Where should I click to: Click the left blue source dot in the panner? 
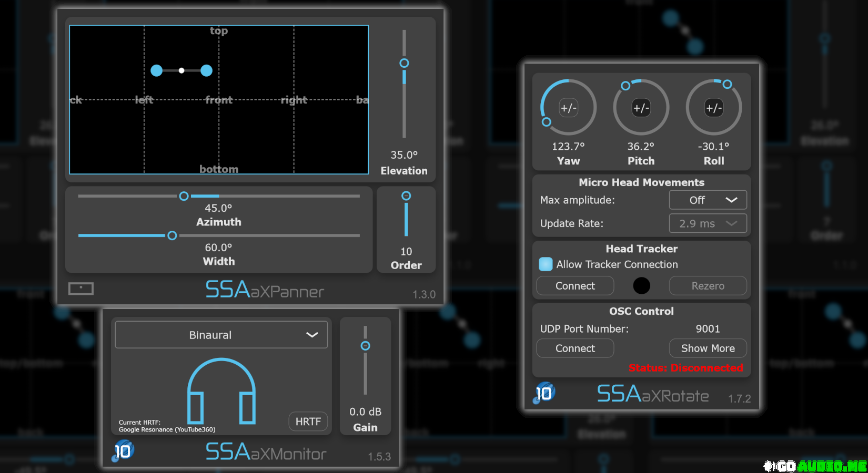[x=157, y=70]
